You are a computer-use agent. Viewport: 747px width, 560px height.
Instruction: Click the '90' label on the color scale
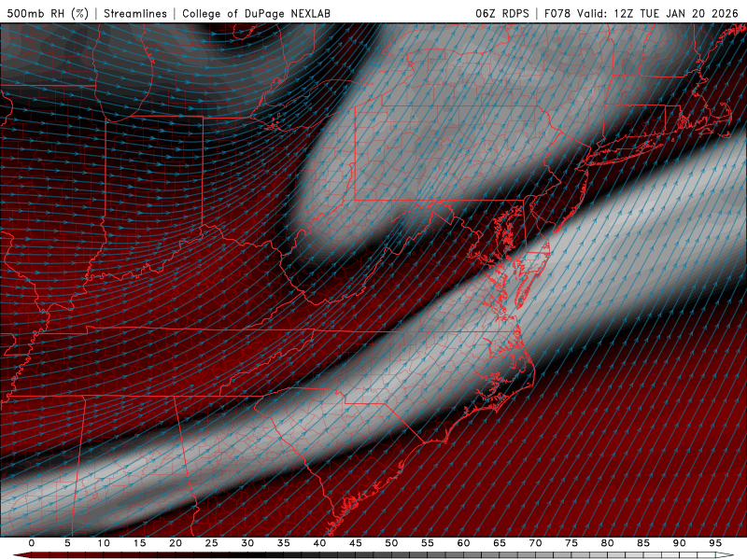tap(679, 543)
